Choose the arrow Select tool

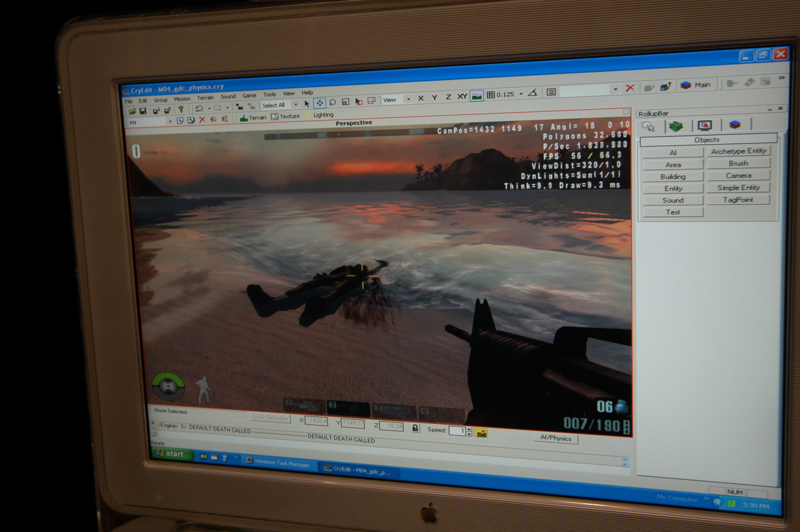click(307, 104)
